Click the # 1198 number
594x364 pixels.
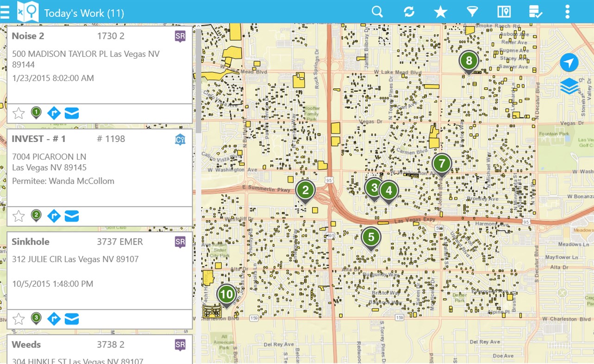111,139
